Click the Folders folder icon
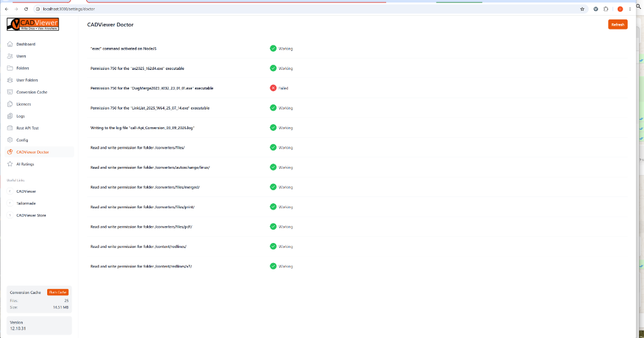This screenshot has height=338, width=644. (x=10, y=68)
